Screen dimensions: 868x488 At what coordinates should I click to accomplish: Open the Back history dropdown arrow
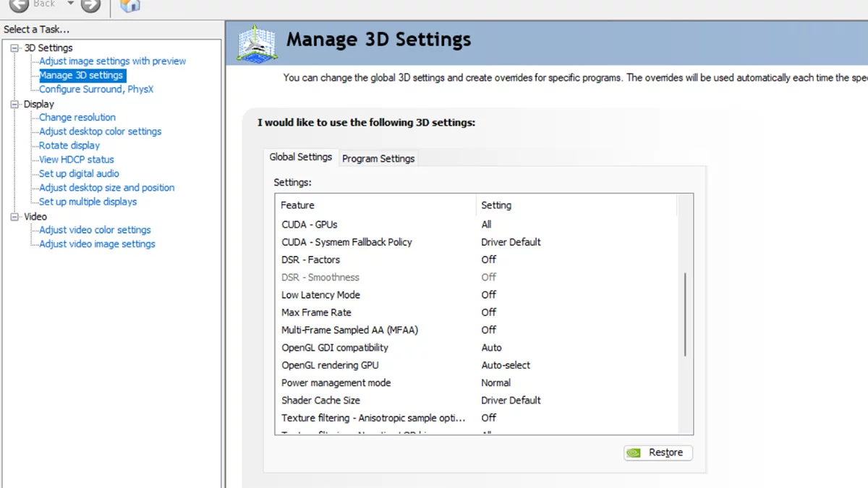coord(70,4)
